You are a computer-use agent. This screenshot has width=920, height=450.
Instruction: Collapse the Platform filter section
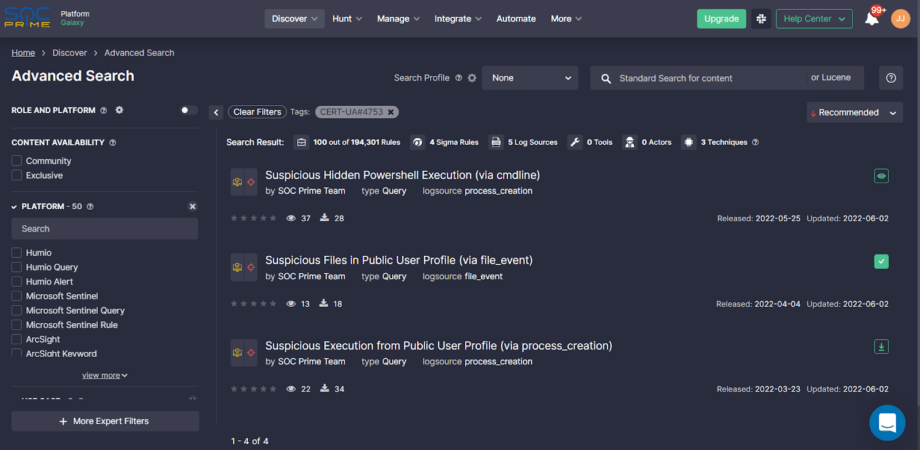click(x=14, y=207)
